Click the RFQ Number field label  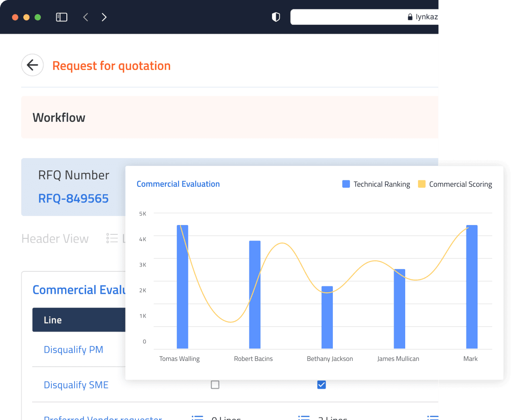pyautogui.click(x=74, y=175)
